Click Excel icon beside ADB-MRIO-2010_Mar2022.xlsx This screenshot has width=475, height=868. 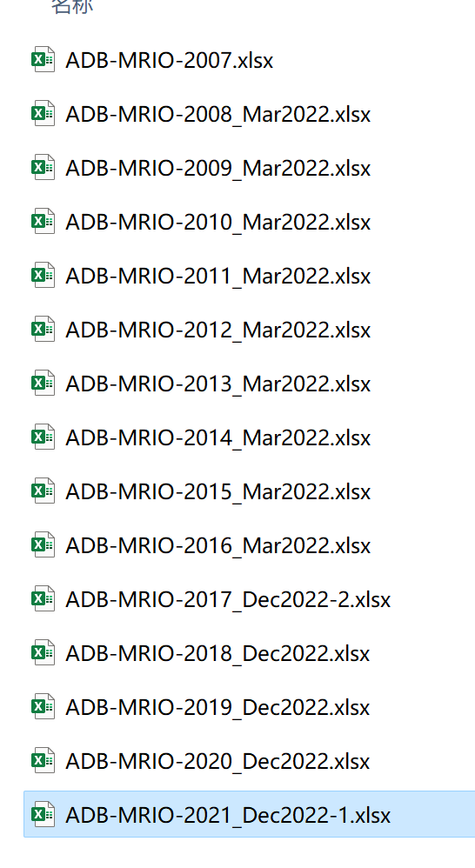coord(43,222)
